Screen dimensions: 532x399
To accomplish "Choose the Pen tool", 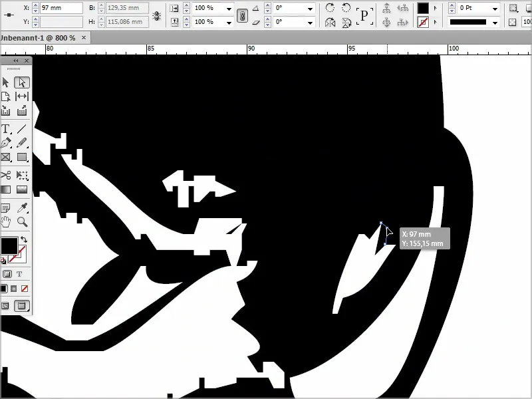I will pos(6,143).
